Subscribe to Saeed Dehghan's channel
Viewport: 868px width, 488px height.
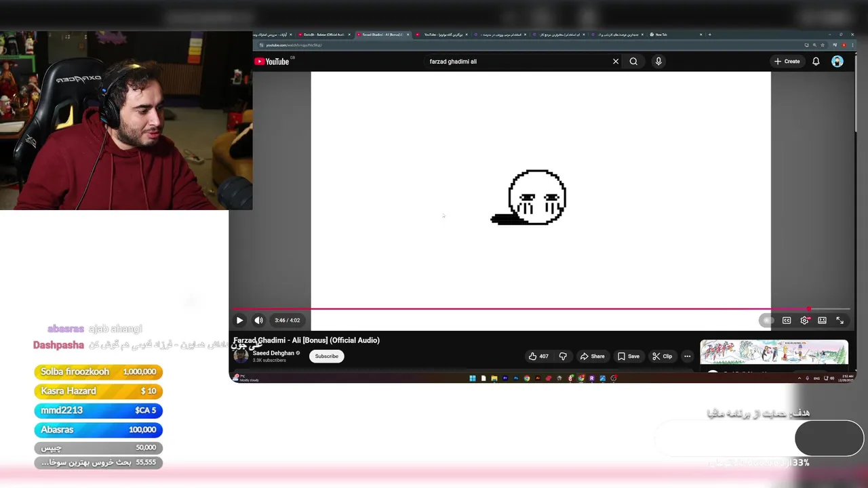pyautogui.click(x=326, y=356)
